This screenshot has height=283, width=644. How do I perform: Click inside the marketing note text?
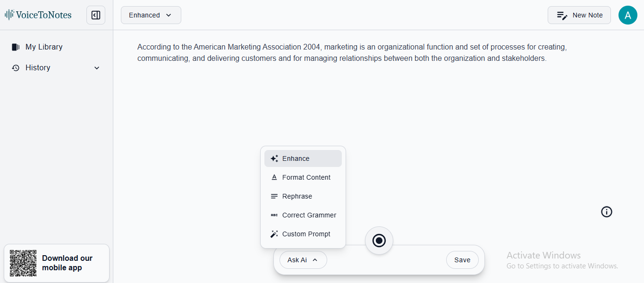point(351,52)
